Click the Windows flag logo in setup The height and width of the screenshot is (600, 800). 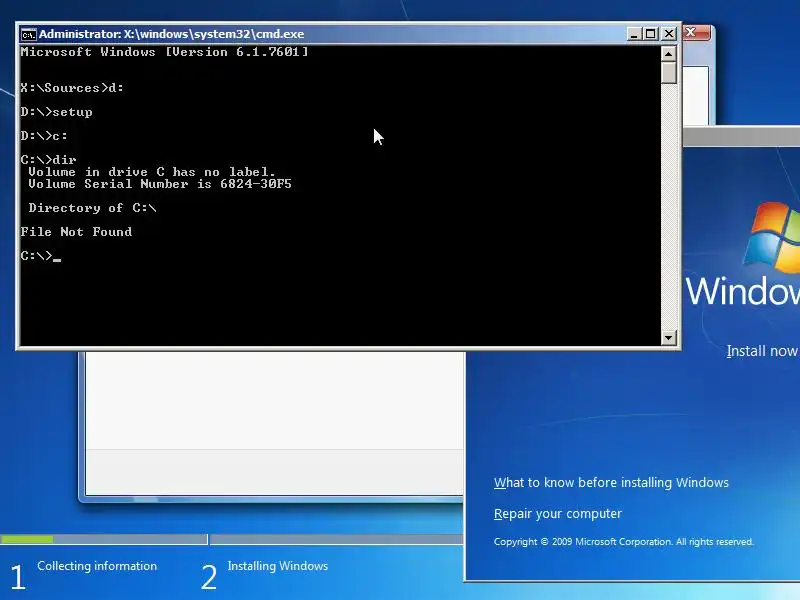(771, 238)
